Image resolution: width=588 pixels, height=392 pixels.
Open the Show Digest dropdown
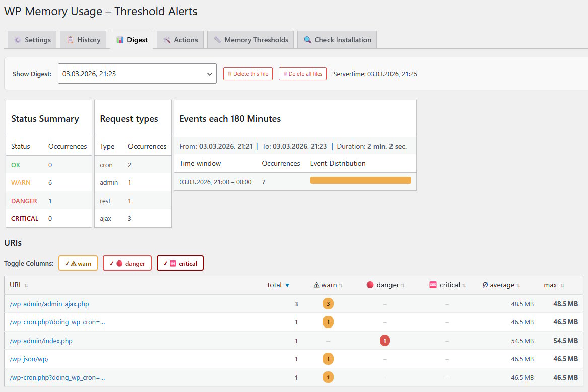(x=137, y=73)
